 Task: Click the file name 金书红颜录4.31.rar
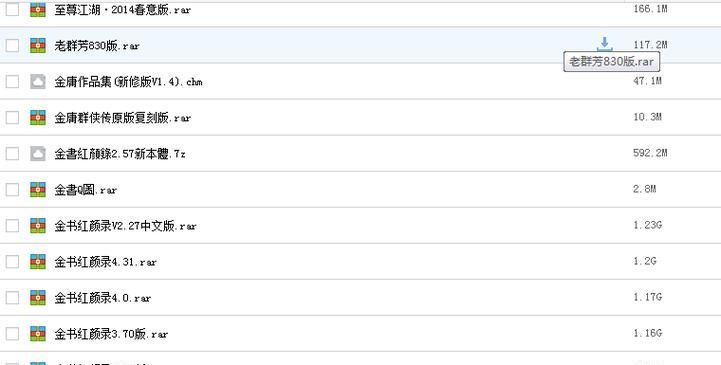tap(106, 262)
